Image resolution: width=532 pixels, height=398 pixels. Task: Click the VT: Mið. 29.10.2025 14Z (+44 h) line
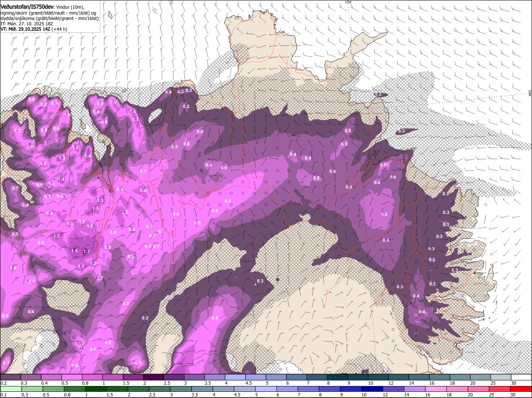(34, 29)
